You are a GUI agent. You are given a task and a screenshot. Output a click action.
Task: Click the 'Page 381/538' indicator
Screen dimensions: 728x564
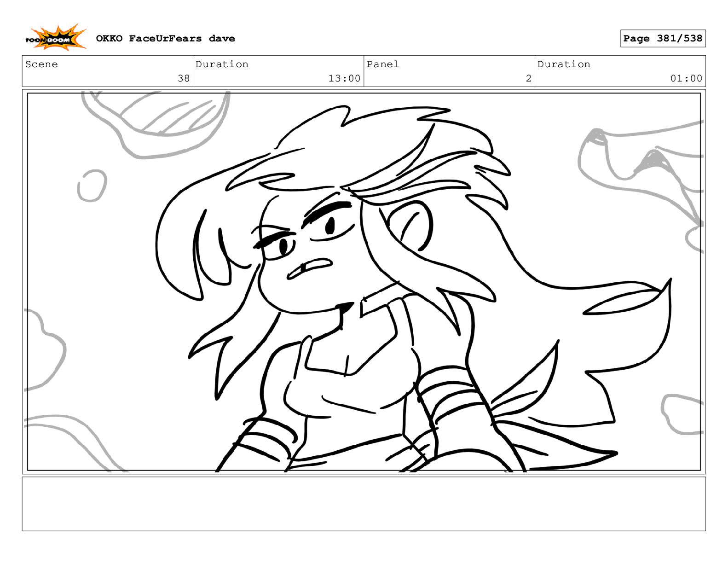[662, 38]
